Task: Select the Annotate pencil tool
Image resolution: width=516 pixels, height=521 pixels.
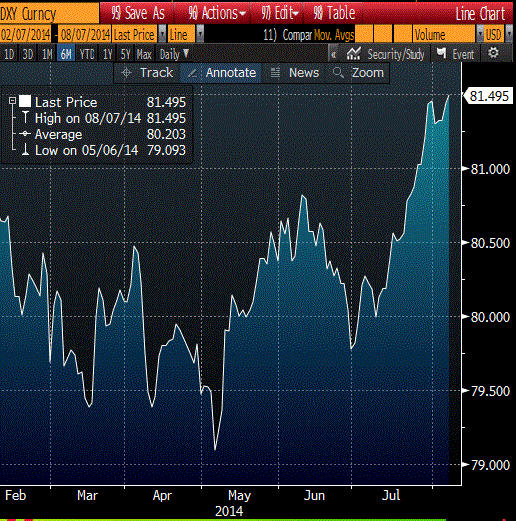Action: (x=192, y=73)
